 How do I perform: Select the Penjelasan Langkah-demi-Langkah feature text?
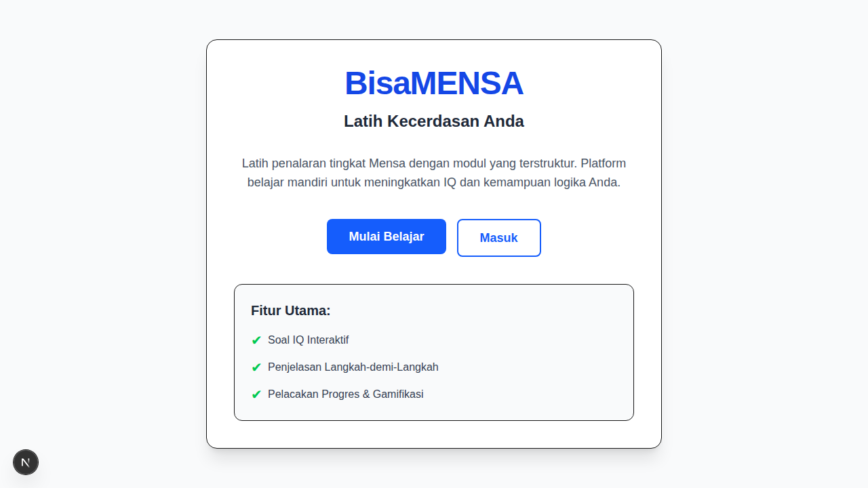point(353,367)
